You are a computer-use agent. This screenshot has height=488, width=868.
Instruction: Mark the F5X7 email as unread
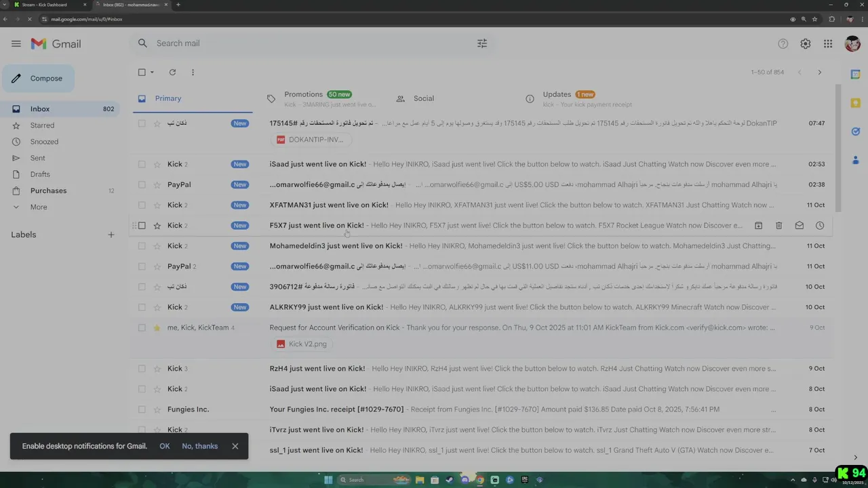799,225
